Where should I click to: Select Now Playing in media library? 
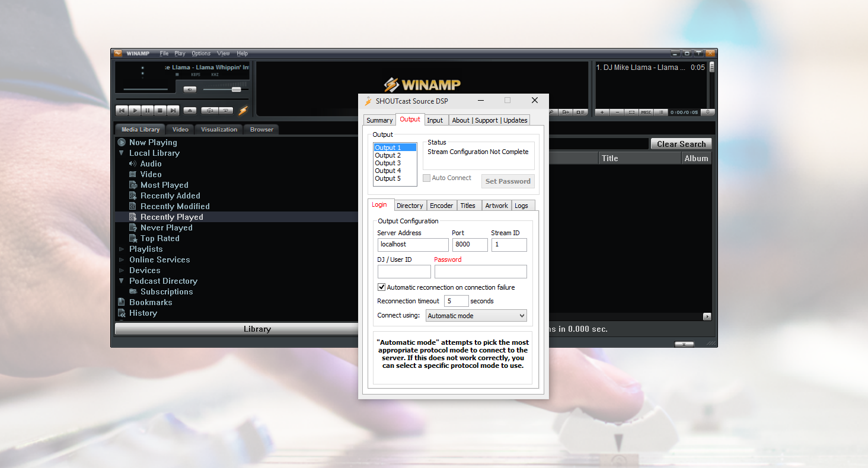tap(153, 142)
